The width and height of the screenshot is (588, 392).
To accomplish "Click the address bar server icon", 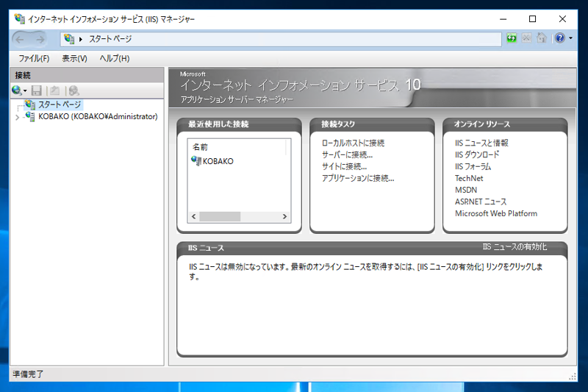I will [x=69, y=39].
